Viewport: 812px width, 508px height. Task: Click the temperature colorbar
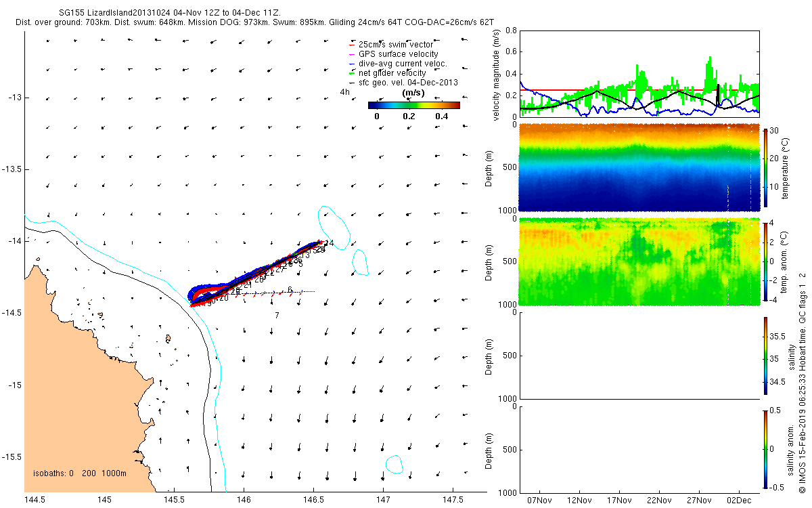[765, 167]
